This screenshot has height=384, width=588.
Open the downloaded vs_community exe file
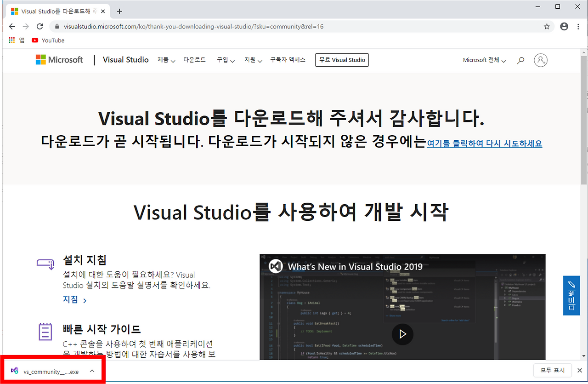tap(45, 372)
